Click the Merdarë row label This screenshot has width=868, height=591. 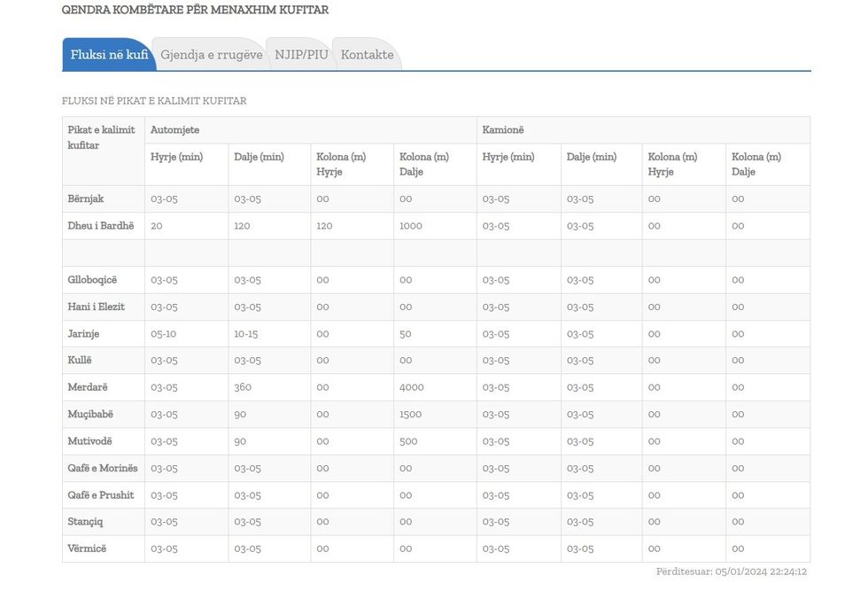[x=88, y=387]
